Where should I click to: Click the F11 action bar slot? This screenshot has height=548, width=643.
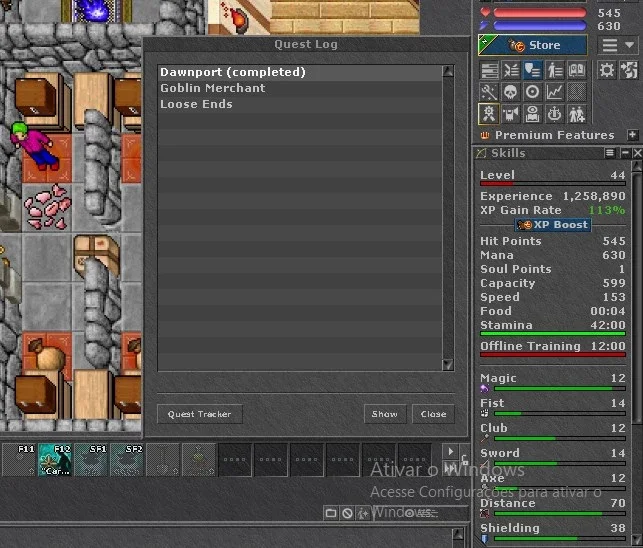pos(19,460)
